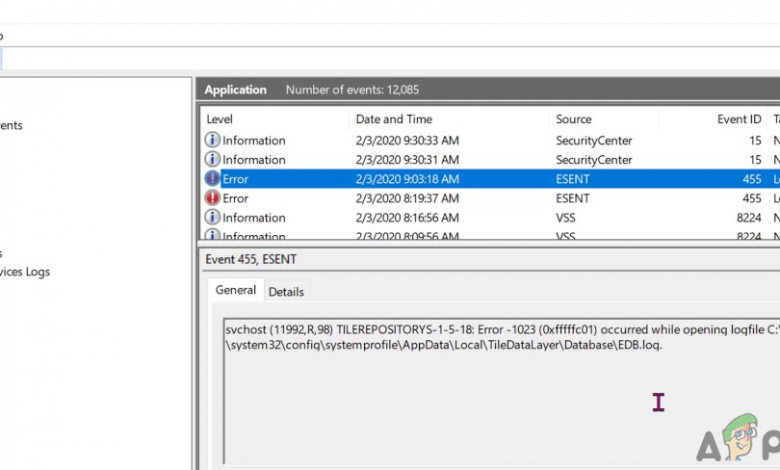Click the Information icon on the 8:16:56 AM VSS event
The height and width of the screenshot is (470, 780).
[212, 218]
